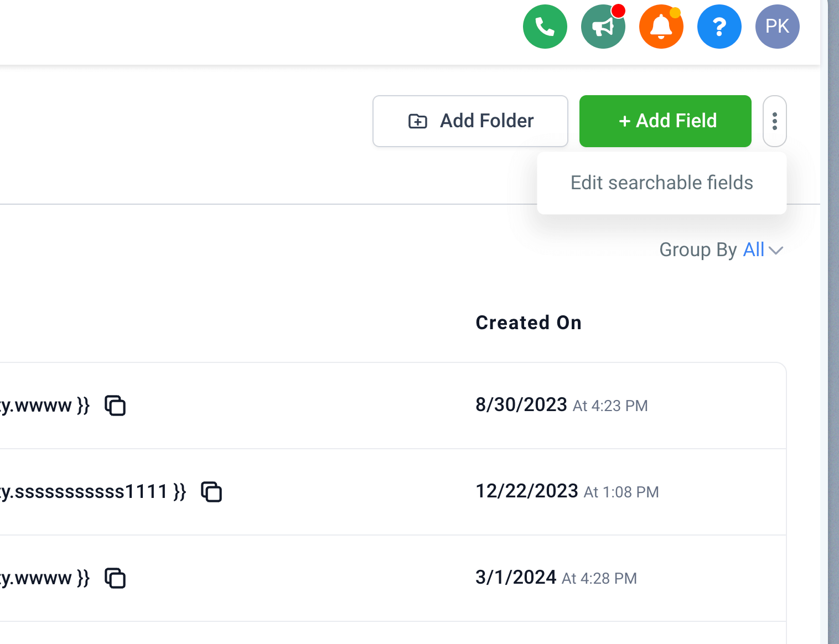This screenshot has height=644, width=839.
Task: Open the PK profile avatar
Action: pos(777,27)
